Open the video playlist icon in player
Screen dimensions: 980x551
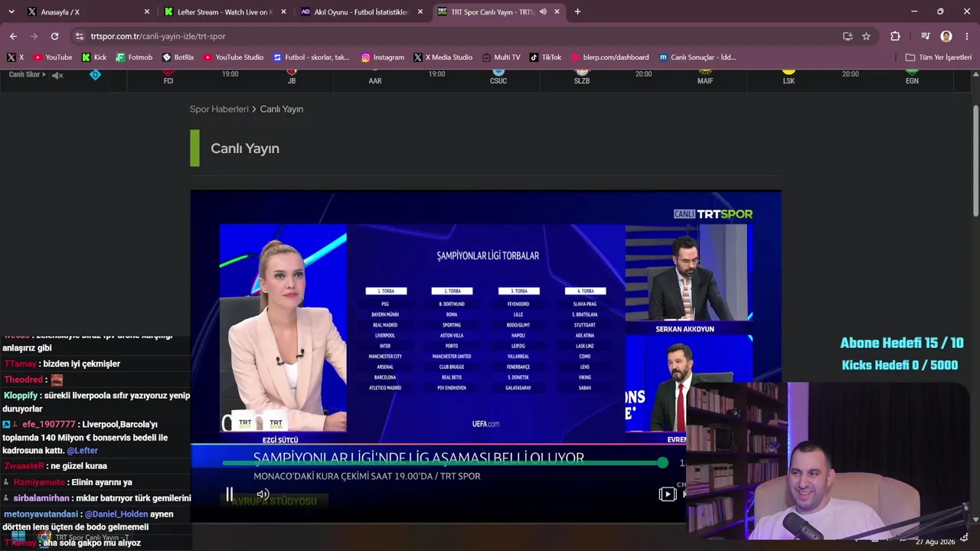point(667,494)
